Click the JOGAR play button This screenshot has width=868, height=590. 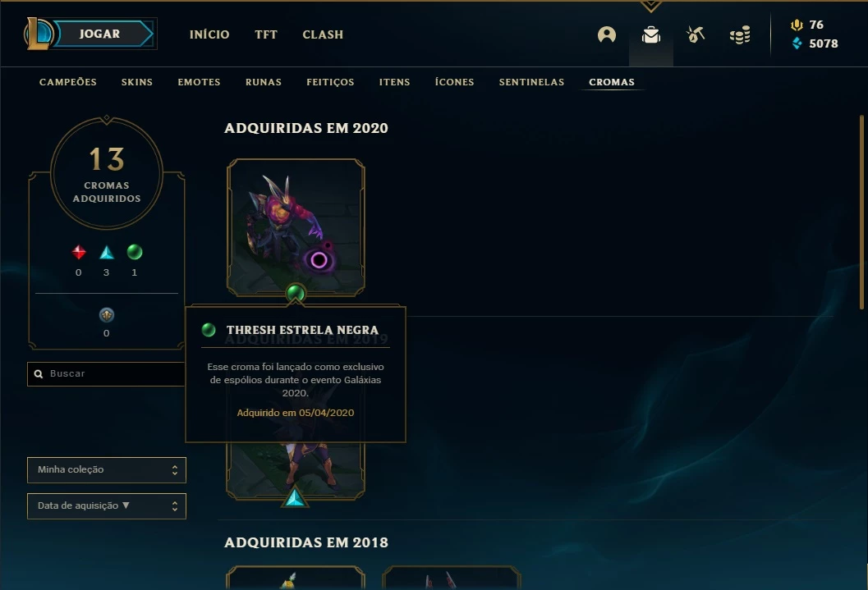(99, 34)
